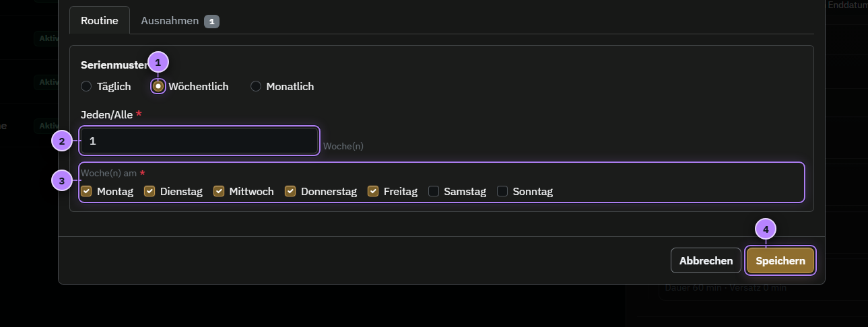Click step marker 4 above Speichern
868x327 pixels.
point(766,229)
